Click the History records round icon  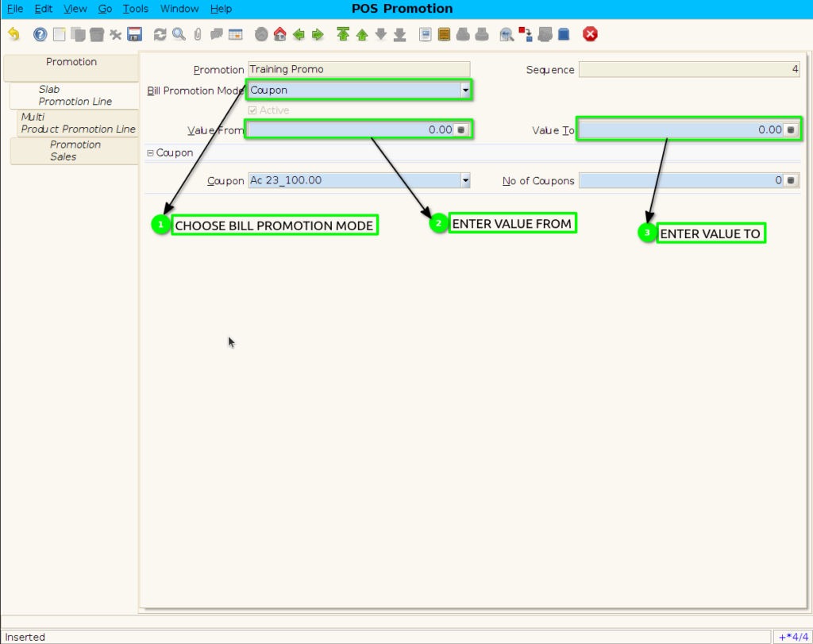[x=261, y=34]
